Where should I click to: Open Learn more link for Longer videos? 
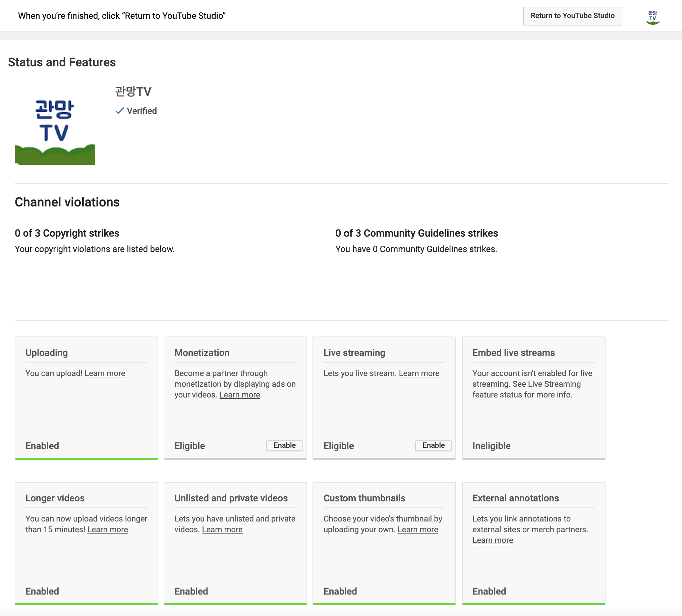[x=108, y=530]
